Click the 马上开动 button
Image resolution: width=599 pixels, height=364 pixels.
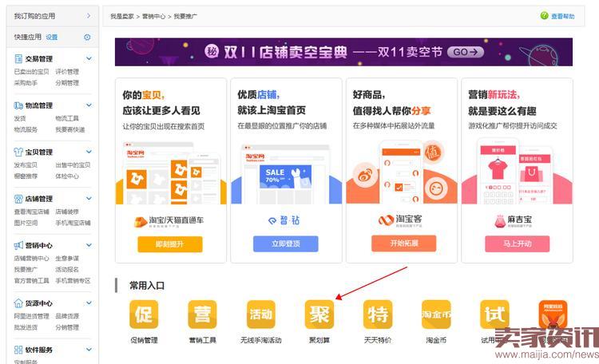(x=518, y=243)
